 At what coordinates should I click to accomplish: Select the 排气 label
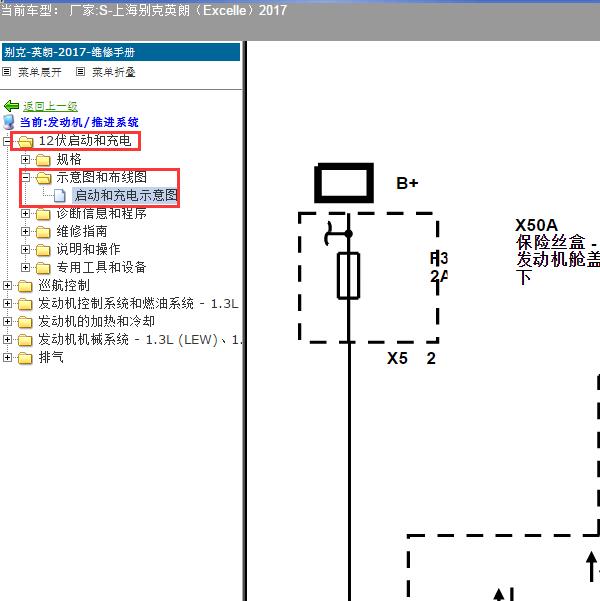pos(51,358)
